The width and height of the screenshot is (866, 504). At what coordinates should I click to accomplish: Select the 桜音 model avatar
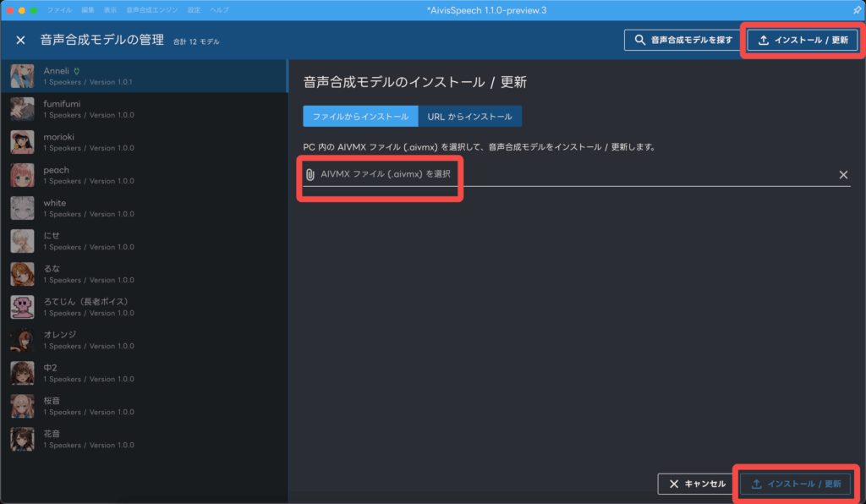(x=22, y=406)
